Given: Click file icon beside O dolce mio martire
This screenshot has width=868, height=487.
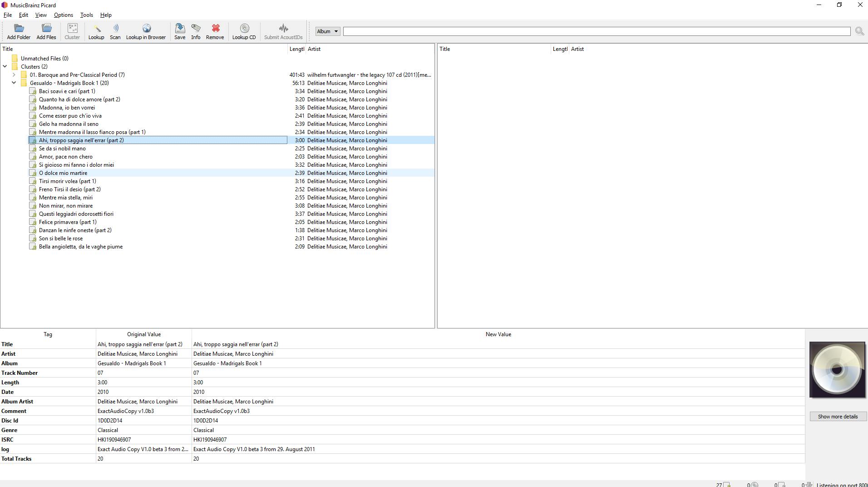Looking at the screenshot, I should click(33, 173).
